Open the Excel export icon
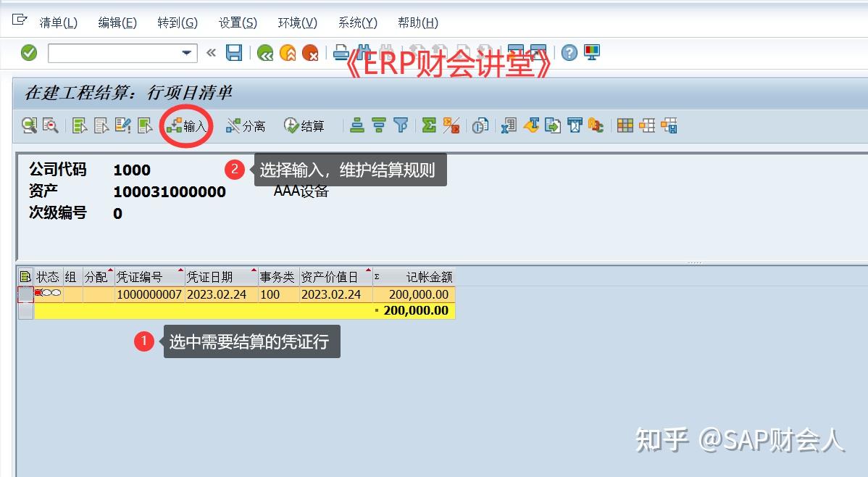 [508, 125]
